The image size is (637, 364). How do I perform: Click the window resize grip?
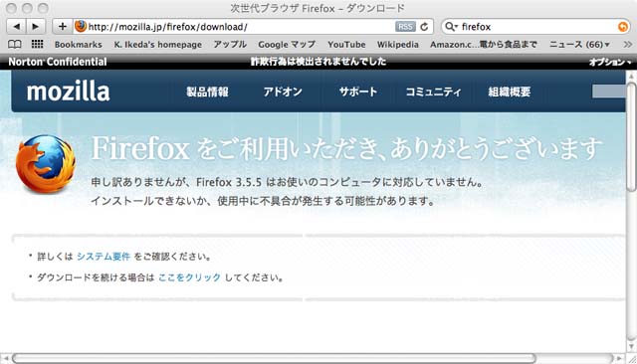[x=631, y=359]
